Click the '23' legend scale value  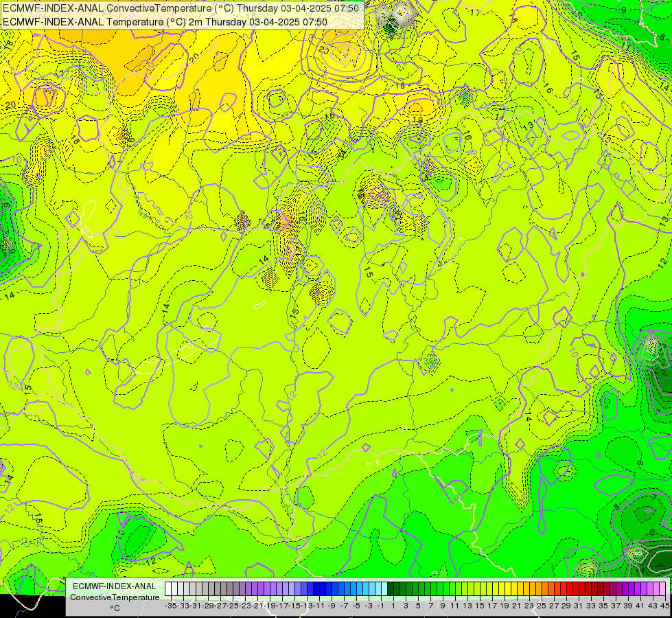(x=529, y=606)
